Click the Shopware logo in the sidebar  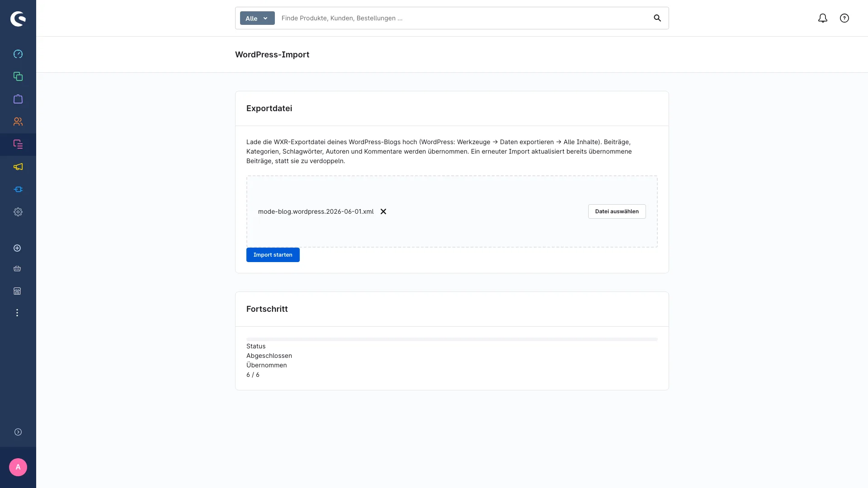[18, 19]
